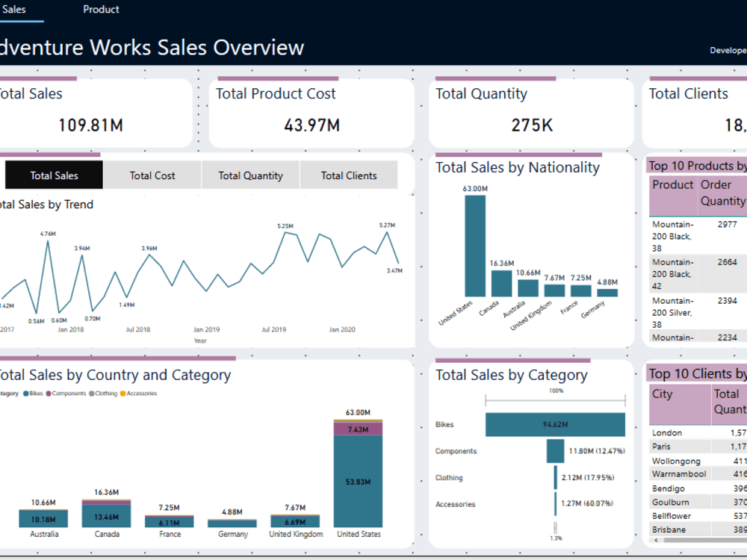Click the Total Quantity 275K card

530,112
